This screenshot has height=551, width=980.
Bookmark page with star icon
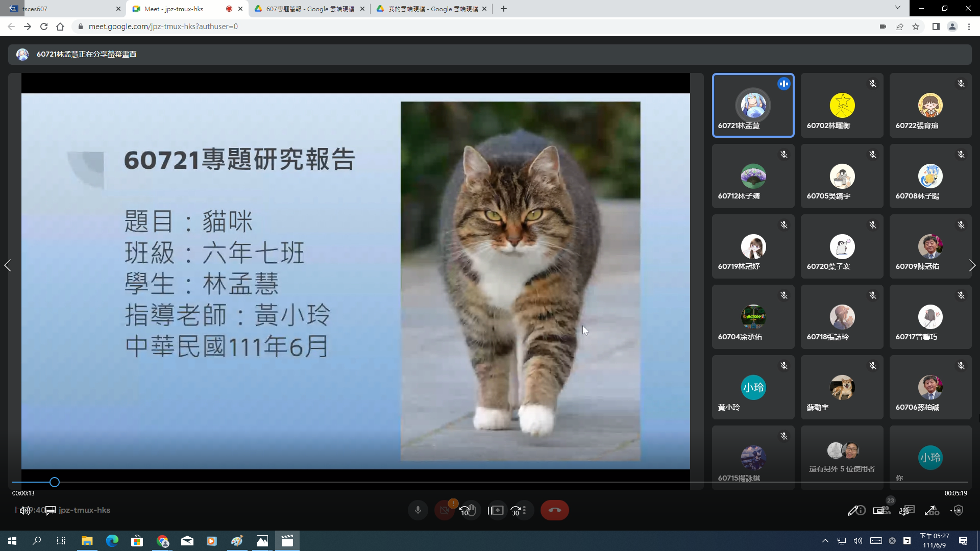click(916, 27)
